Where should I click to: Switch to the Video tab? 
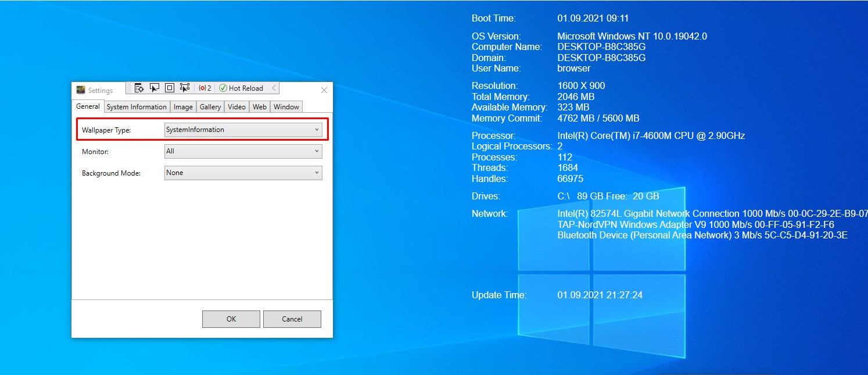[x=236, y=107]
